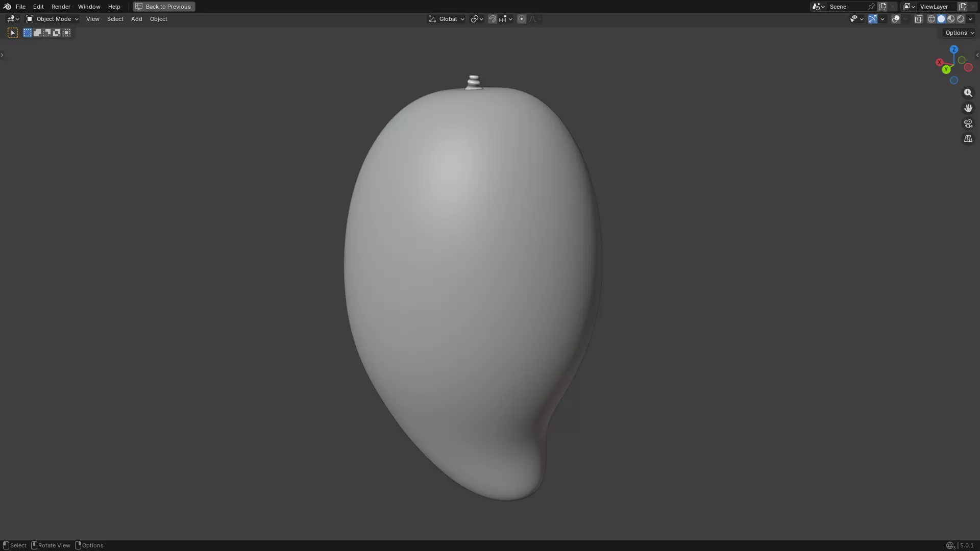Open the view layer browse dropdown
This screenshot has height=551, width=980.
[909, 7]
